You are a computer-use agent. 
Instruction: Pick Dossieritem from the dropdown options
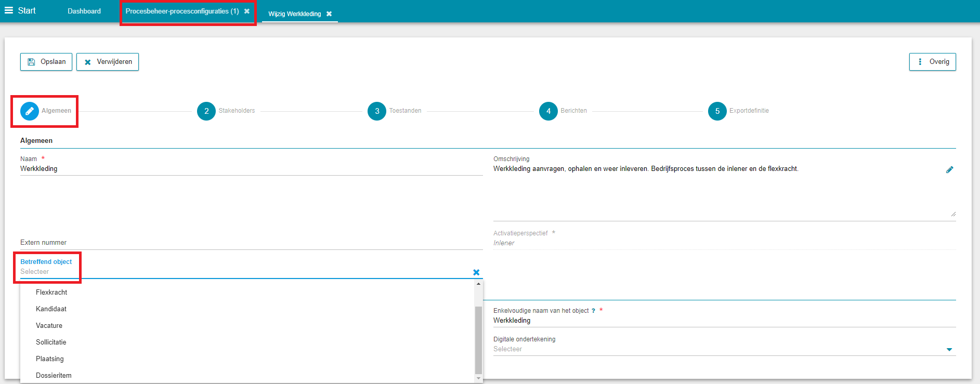point(54,376)
